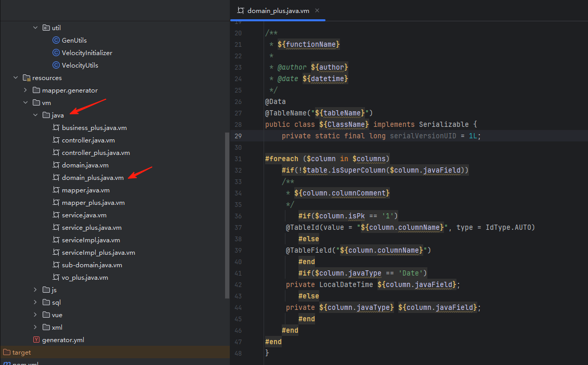Click the service_plus.java.vm file icon
This screenshot has width=588, height=365.
pos(56,227)
